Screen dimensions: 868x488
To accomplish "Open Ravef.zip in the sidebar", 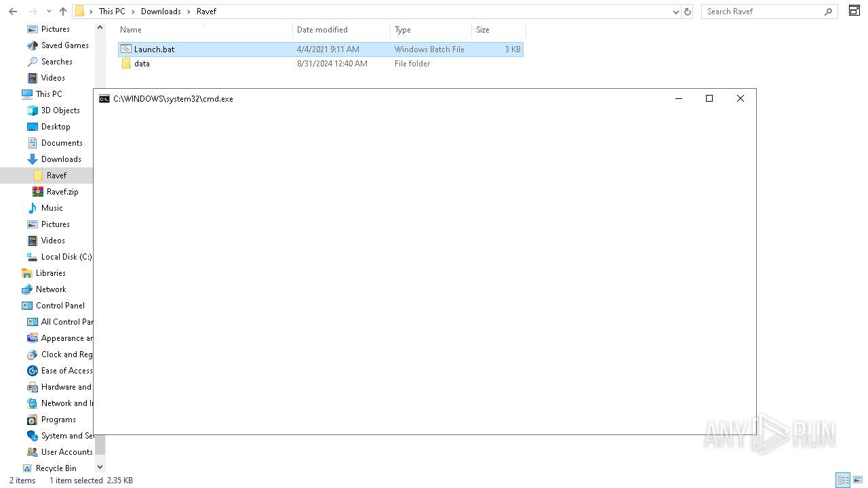I will click(62, 192).
